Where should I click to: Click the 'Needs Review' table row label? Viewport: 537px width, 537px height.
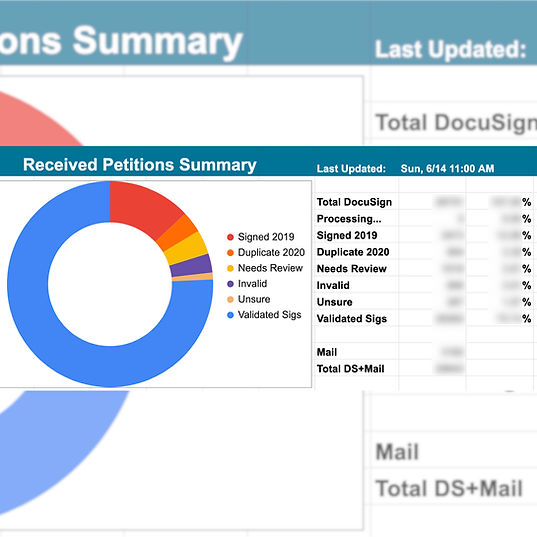352,268
